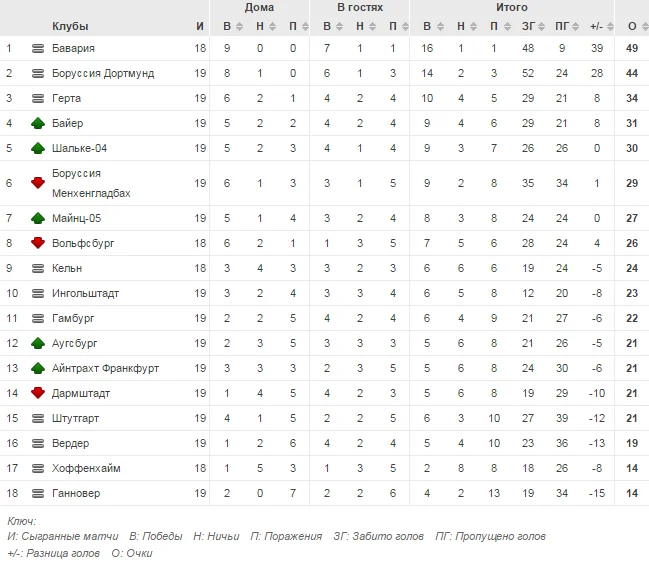This screenshot has width=649, height=575.
Task: Click the green up arrow beside Аугсбург
Action: (x=38, y=343)
